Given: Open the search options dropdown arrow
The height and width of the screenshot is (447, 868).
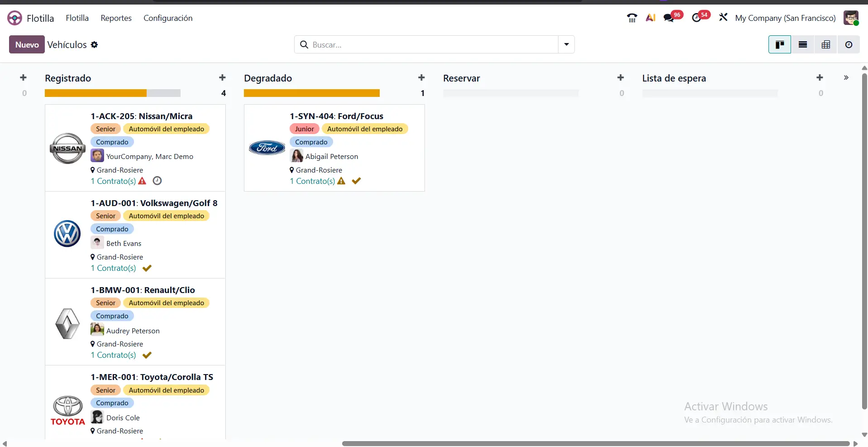Looking at the screenshot, I should coord(566,44).
